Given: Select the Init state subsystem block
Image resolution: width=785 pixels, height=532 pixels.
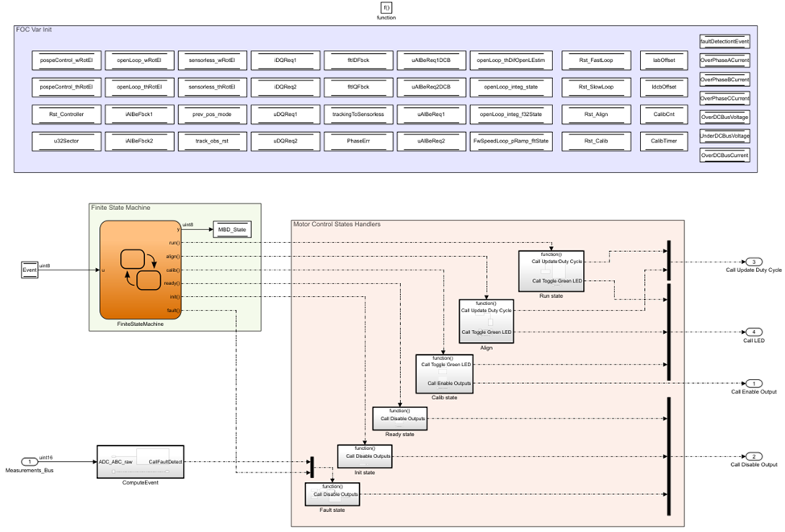Looking at the screenshot, I should pos(365,456).
